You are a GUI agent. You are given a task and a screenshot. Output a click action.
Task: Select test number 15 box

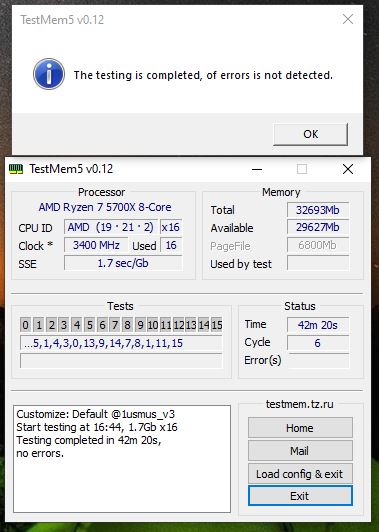click(216, 325)
